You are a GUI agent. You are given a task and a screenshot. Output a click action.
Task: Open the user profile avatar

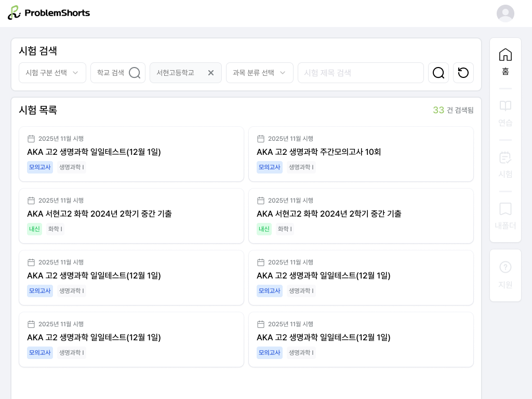point(505,14)
